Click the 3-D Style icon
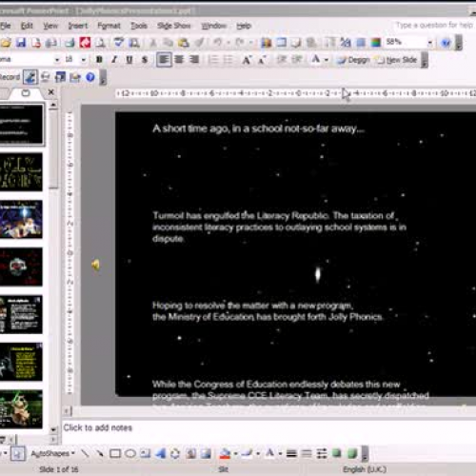The width and height of the screenshot is (476, 476). tap(352, 453)
